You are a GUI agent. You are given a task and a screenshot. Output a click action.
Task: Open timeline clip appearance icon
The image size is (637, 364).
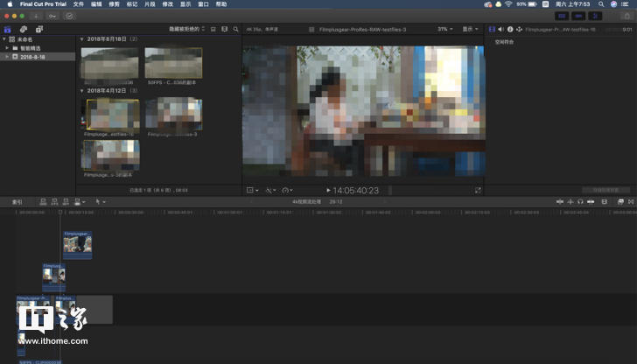click(605, 202)
